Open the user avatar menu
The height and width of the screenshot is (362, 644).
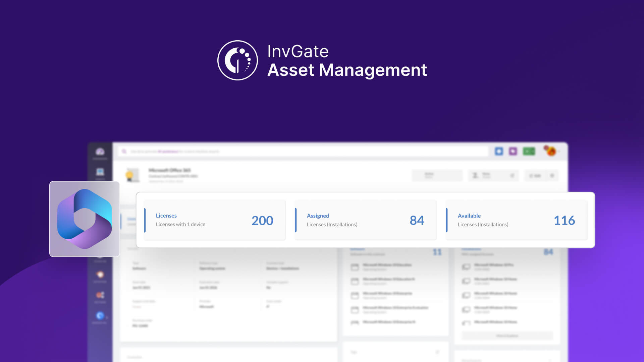point(551,151)
